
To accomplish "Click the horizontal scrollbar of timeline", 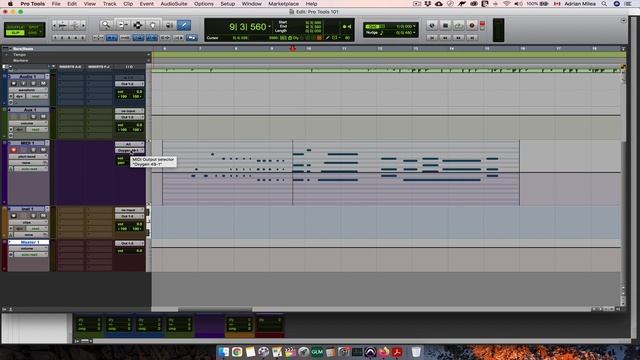I will [x=215, y=309].
